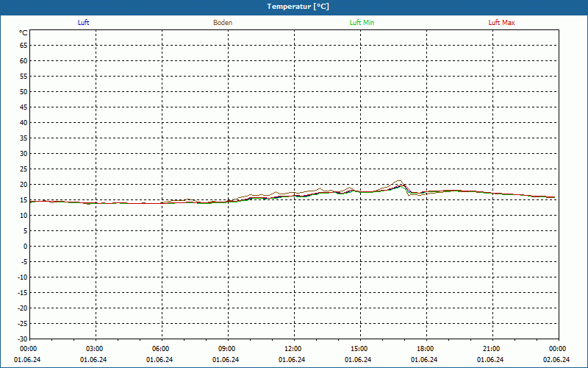Click the 20 y-axis value
Image resolution: width=588 pixels, height=368 pixels.
(24, 185)
